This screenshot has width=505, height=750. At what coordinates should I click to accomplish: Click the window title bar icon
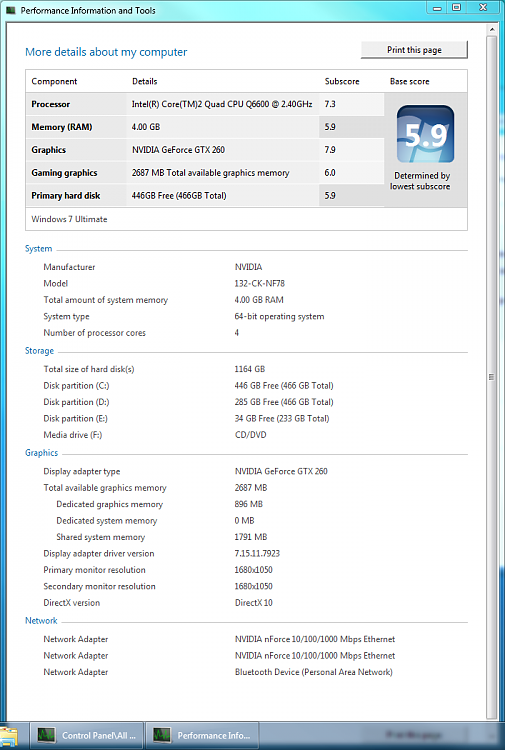[11, 10]
